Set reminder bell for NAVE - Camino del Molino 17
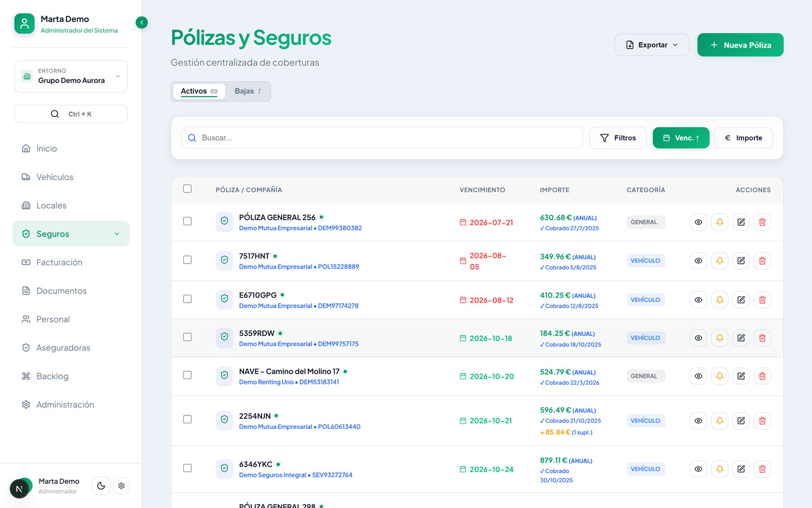 click(x=720, y=376)
